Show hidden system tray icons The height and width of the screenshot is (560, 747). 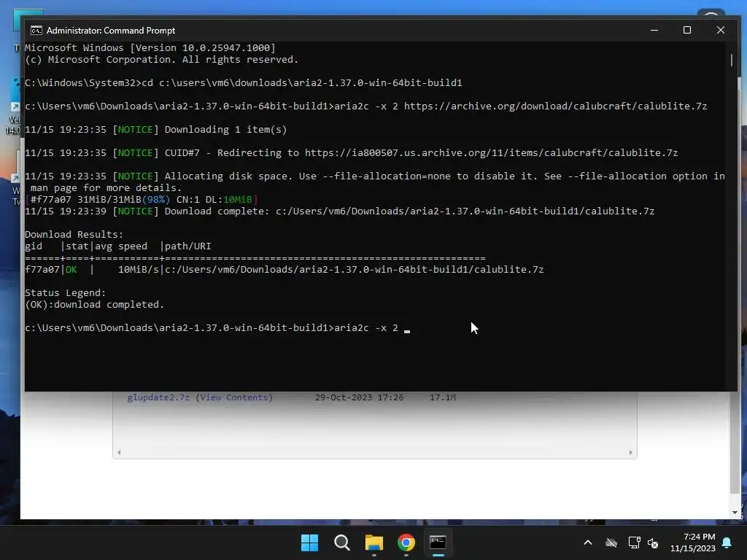588,542
